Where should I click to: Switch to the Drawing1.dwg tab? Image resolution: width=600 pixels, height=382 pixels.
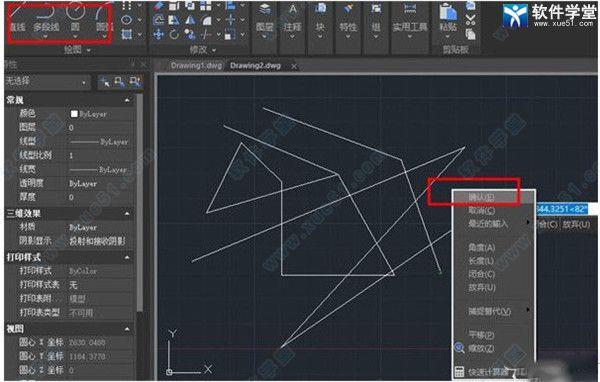196,66
